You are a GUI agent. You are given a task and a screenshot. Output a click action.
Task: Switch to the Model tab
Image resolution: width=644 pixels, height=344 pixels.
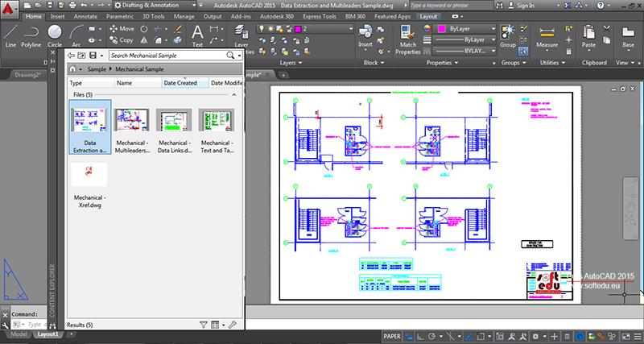19,334
